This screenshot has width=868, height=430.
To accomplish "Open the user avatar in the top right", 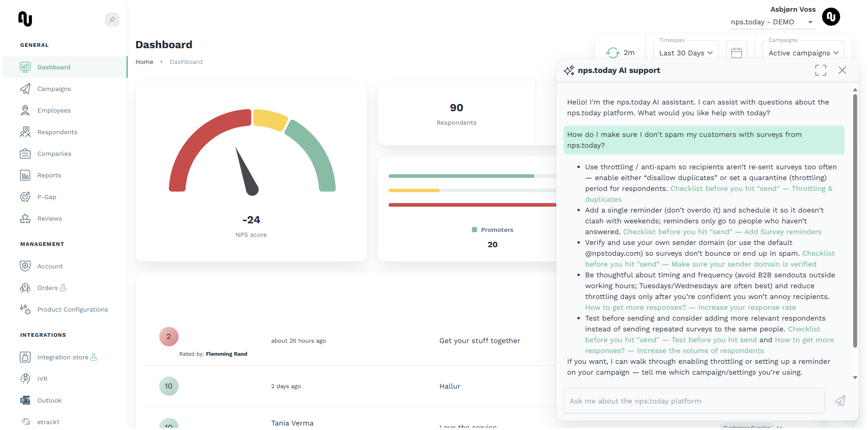I will pyautogui.click(x=831, y=17).
